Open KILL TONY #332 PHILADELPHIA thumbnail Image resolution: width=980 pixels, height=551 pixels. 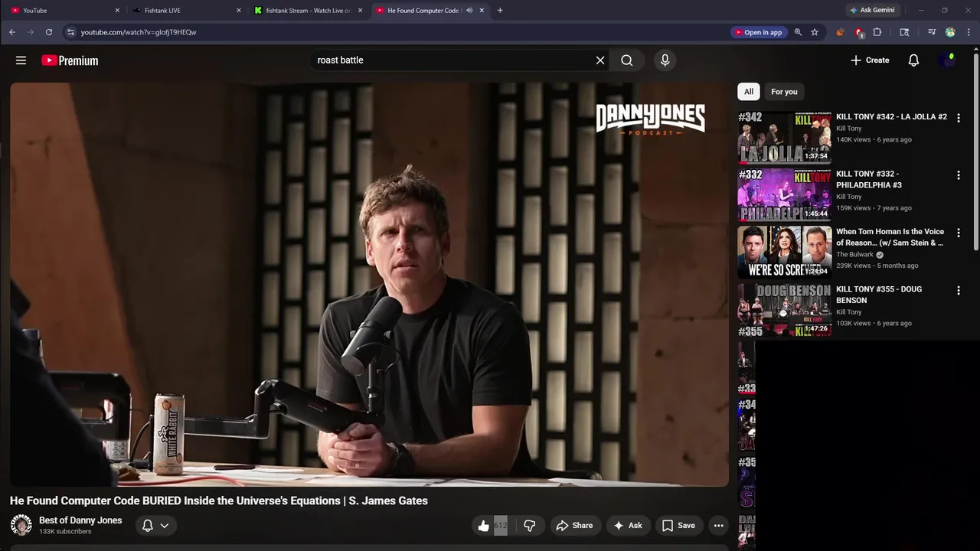pyautogui.click(x=784, y=195)
